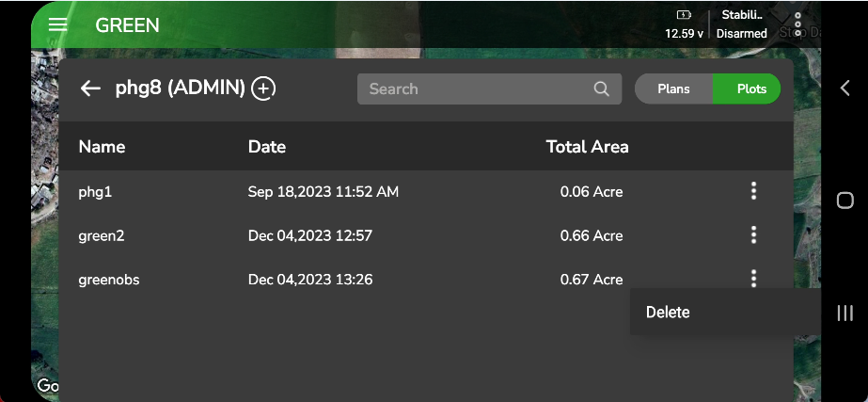Choose Delete from context menu
Screen dimensions: 868x402
click(x=668, y=313)
